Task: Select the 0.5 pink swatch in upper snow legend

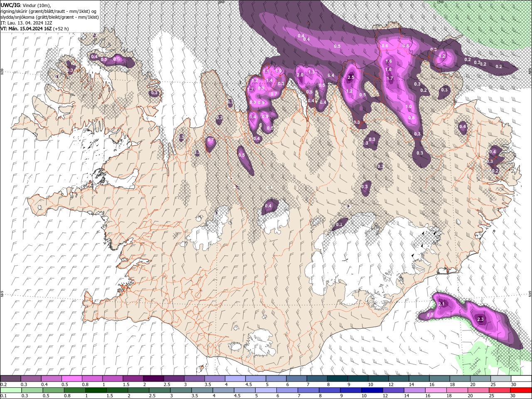Action: (71, 378)
